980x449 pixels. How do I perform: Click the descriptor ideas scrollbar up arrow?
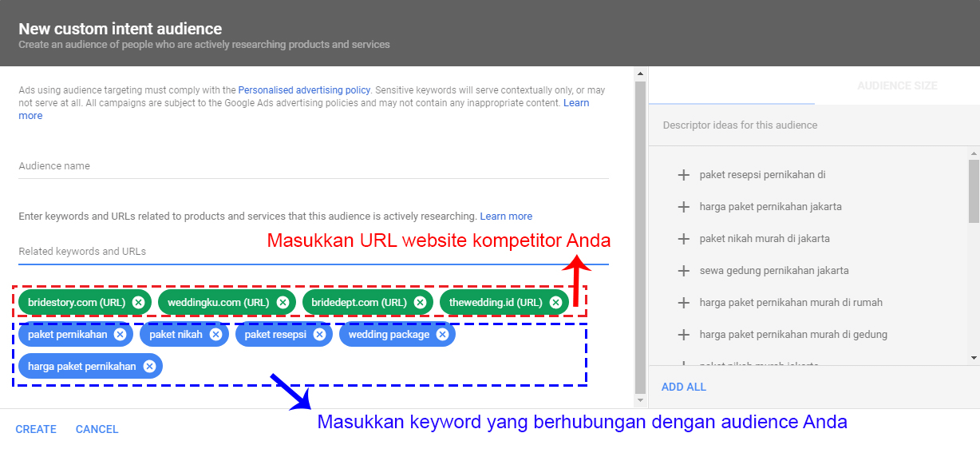pos(974,152)
